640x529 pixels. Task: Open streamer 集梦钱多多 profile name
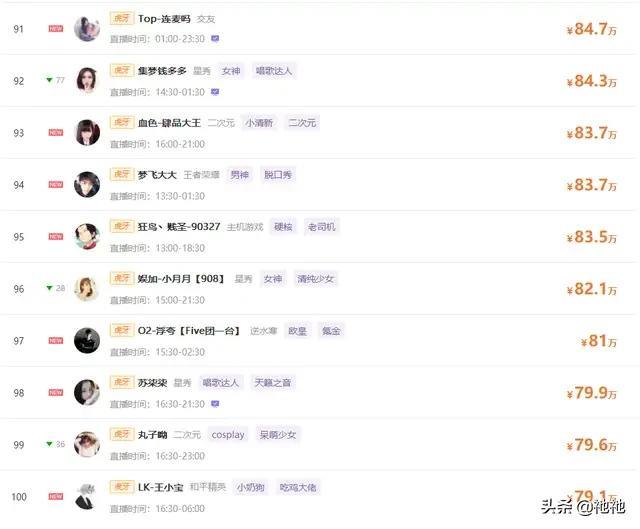162,71
